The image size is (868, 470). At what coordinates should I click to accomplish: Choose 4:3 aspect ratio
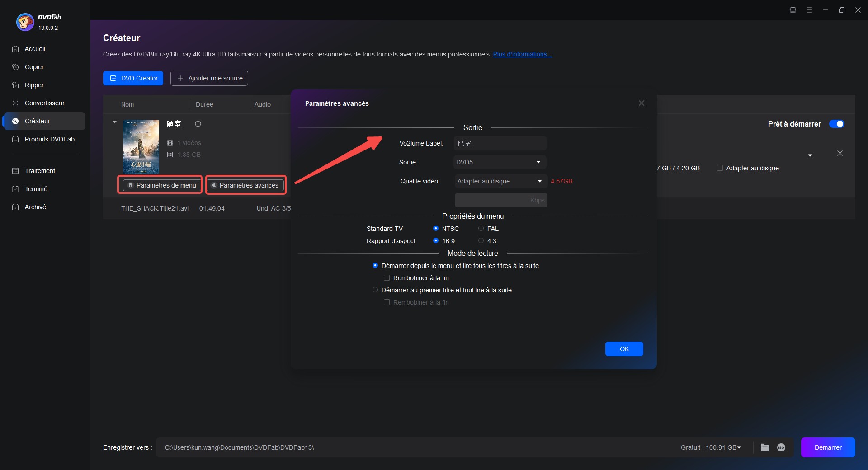click(x=481, y=241)
